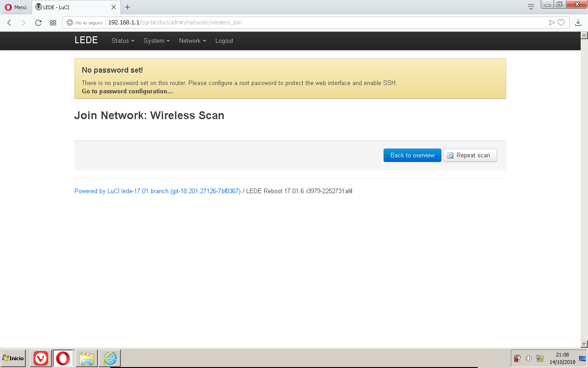
Task: Launch Vivaldi from the taskbar
Action: pos(41,358)
